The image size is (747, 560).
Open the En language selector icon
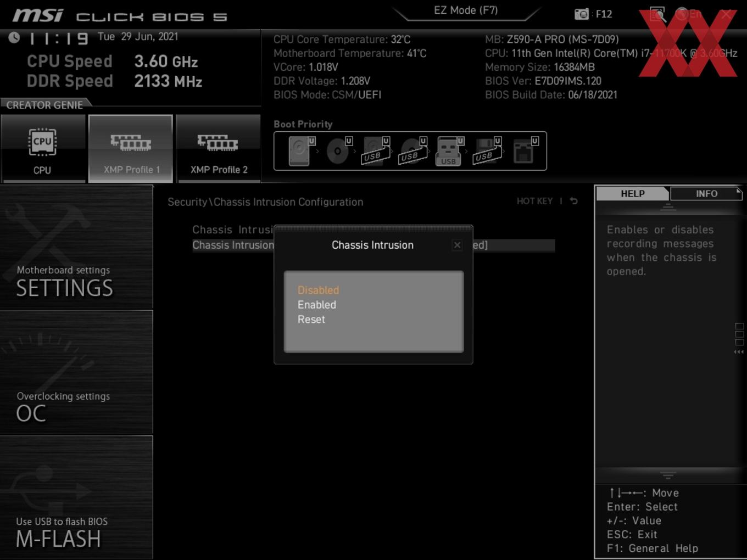coord(688,14)
